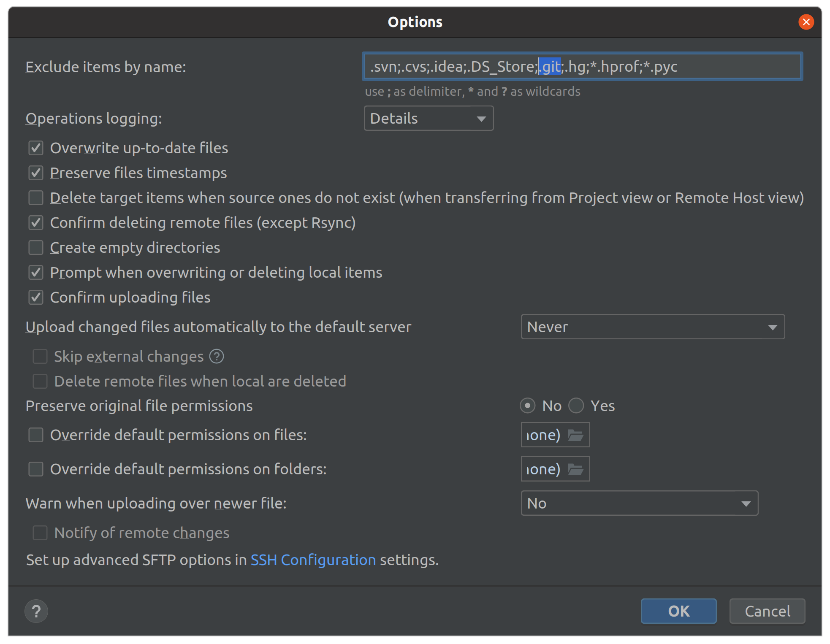Open SSH Configuration settings link
This screenshot has width=830, height=644.
point(313,560)
